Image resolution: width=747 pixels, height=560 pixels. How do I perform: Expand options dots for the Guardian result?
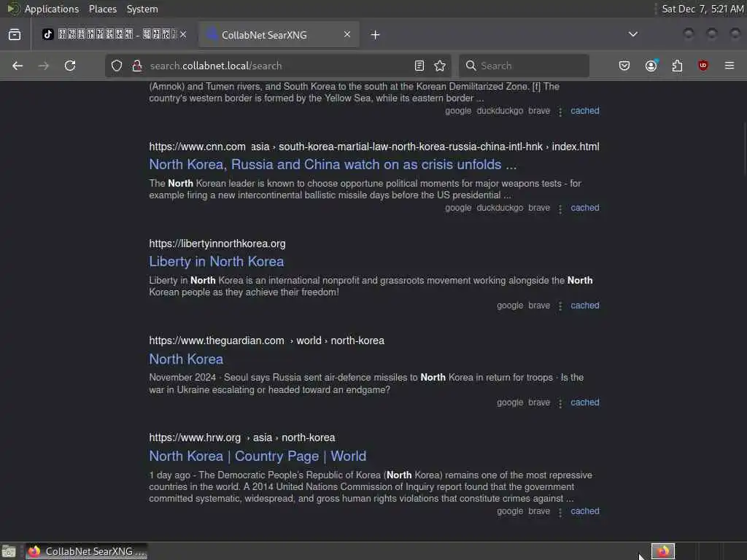[560, 403]
